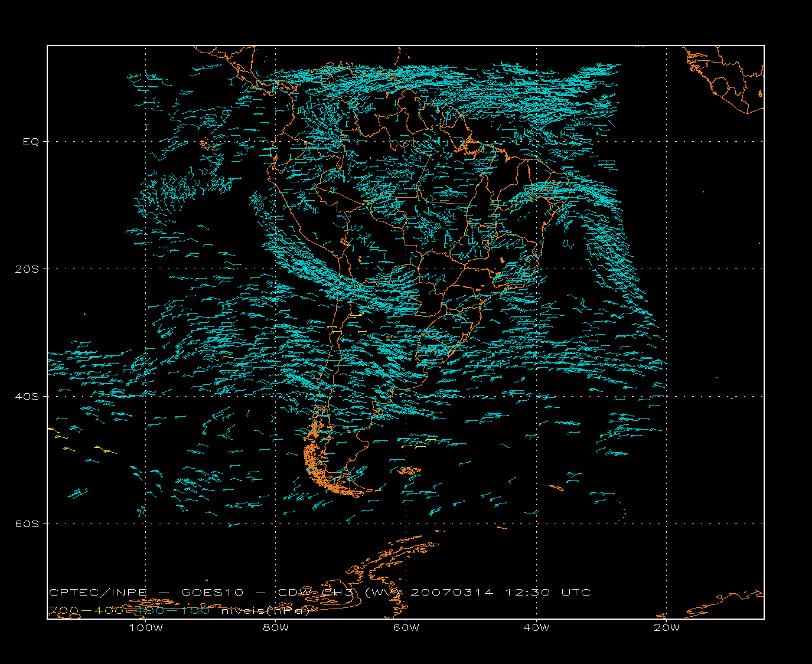Click the 20S latitude label

(27, 269)
